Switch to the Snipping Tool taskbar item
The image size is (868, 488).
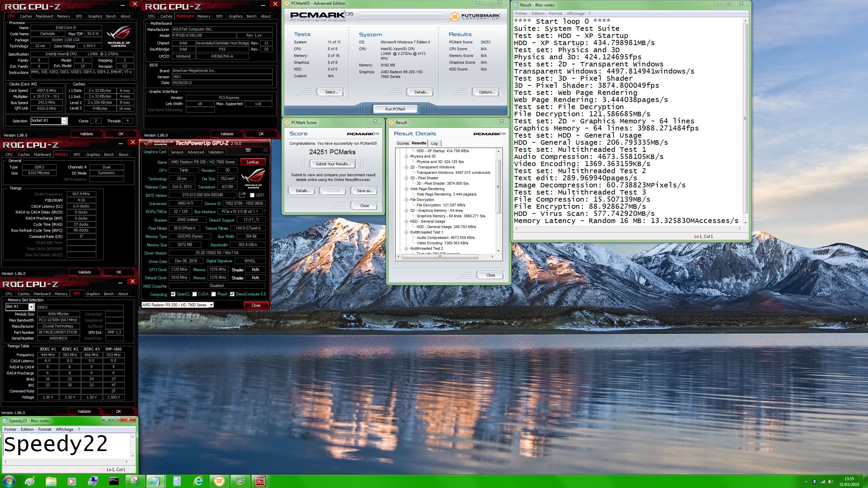click(135, 481)
